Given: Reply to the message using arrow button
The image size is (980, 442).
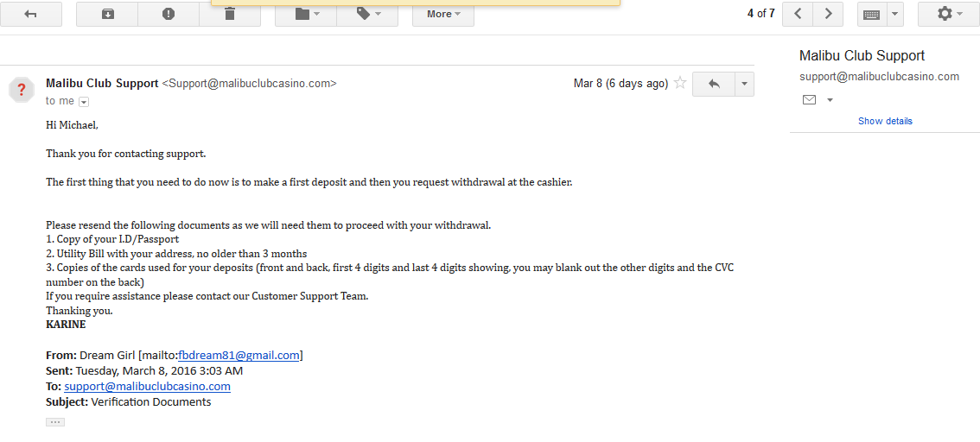Looking at the screenshot, I should click(714, 84).
